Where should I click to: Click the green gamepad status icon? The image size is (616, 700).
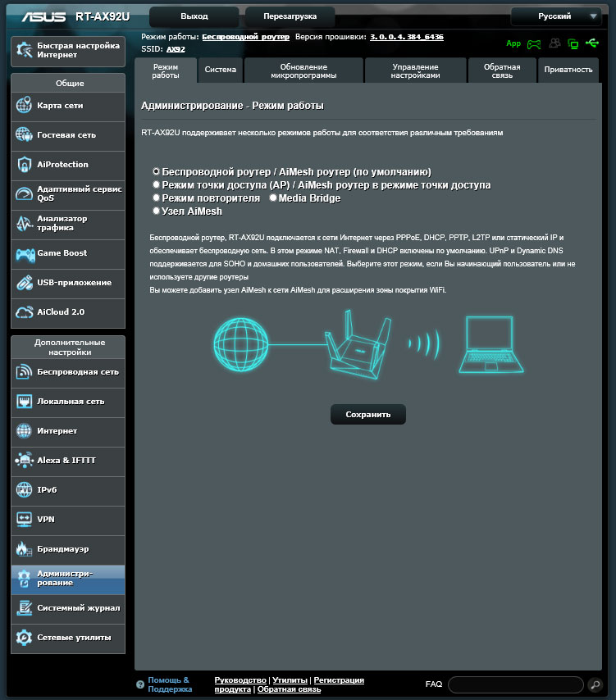(x=534, y=44)
